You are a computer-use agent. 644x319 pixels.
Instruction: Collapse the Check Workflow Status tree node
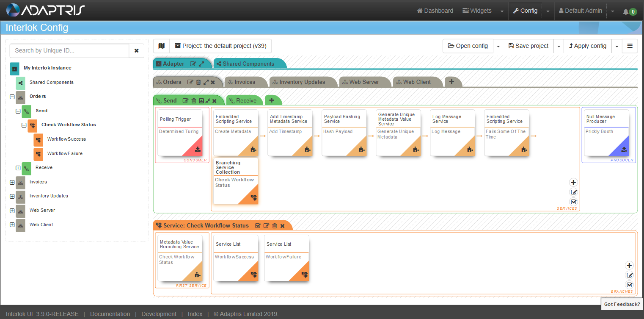point(24,125)
